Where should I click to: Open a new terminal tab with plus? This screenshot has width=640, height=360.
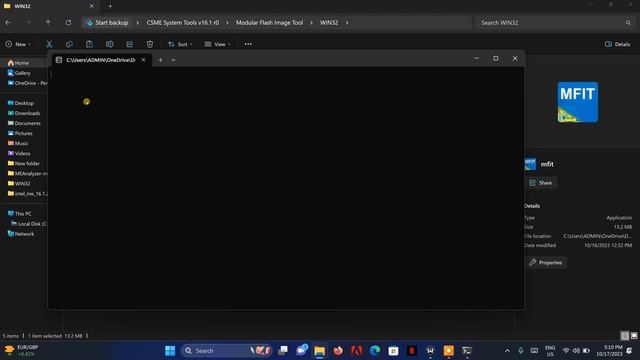160,60
